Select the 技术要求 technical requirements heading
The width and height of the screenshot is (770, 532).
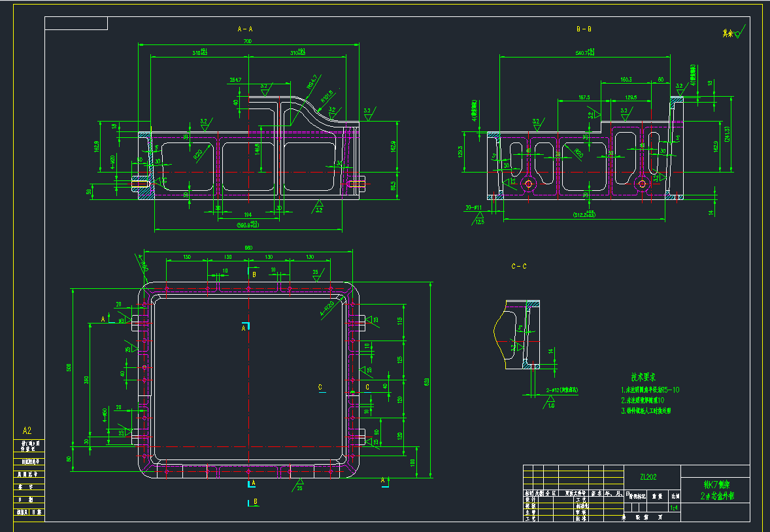(643, 377)
